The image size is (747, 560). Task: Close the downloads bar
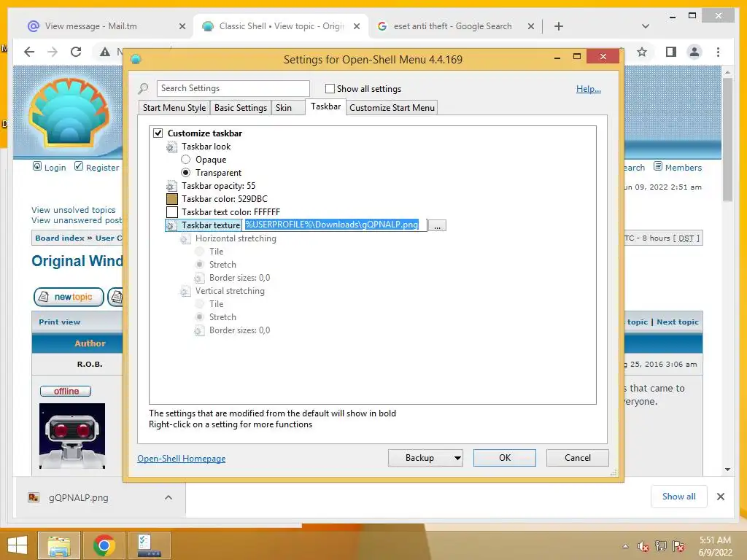(720, 497)
